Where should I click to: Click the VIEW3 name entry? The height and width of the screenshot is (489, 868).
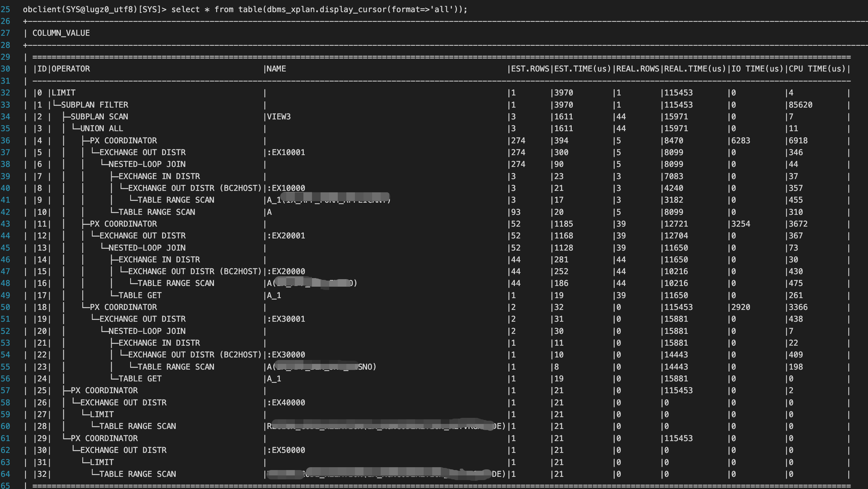click(x=279, y=117)
